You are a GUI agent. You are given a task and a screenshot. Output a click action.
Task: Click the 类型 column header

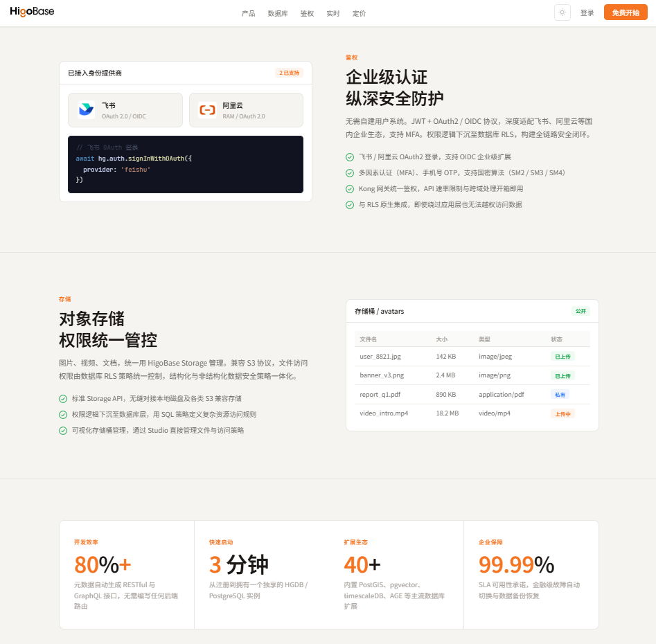tap(484, 339)
